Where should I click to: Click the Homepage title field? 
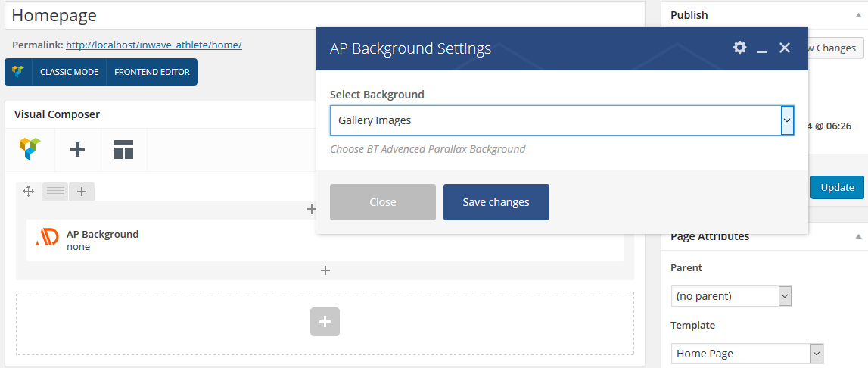(325, 15)
